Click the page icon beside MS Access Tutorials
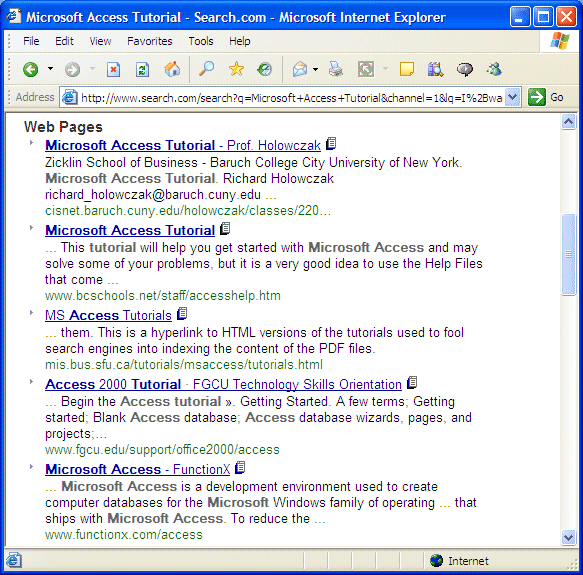The width and height of the screenshot is (583, 575). pos(182,314)
